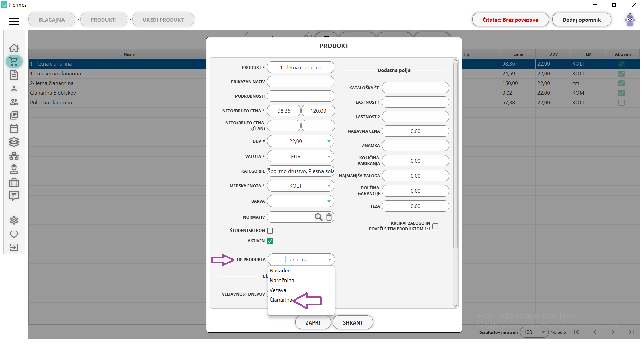Click dialog scroll-down arrow
Screen dimensions: 644x345
point(455,306)
